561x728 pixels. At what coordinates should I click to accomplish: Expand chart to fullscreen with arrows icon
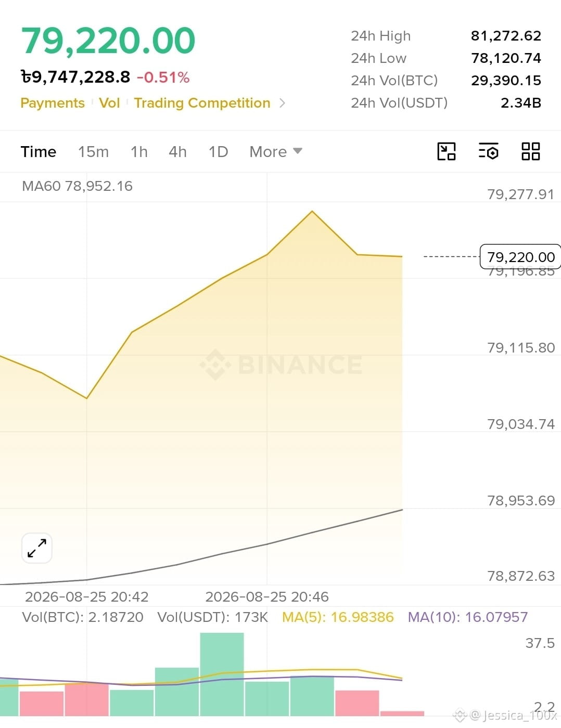[36, 548]
